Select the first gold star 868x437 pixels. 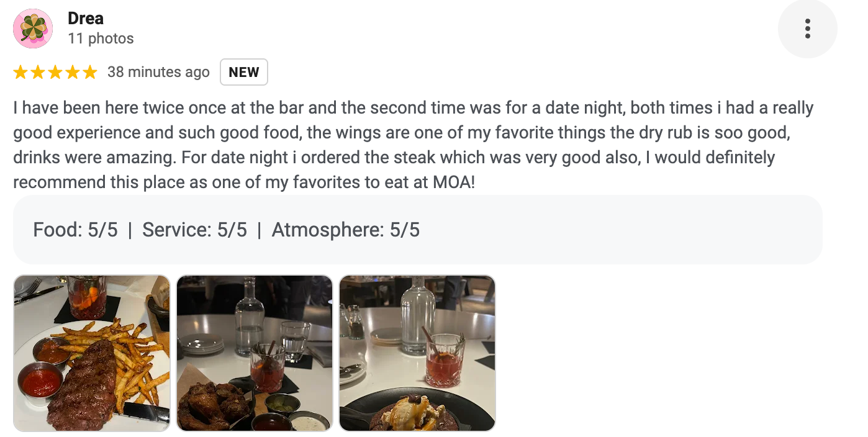[x=21, y=71]
